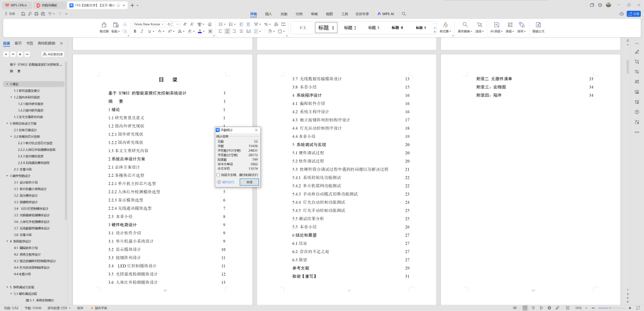Viewport: 644px width, 311px height.
Task: Click the Clear formatting eraser icon
Action: [x=210, y=25]
